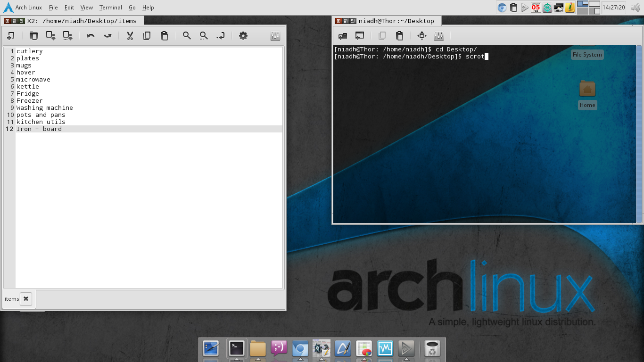Open spreadsheet app in the dock
Viewport: 644px width, 362px height.
[364, 349]
